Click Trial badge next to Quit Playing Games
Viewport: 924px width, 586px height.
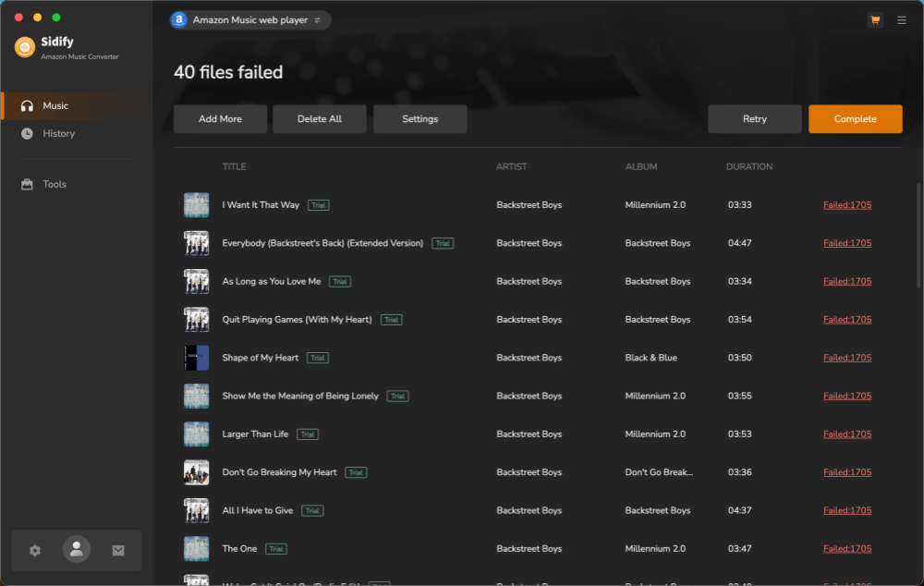(x=391, y=320)
